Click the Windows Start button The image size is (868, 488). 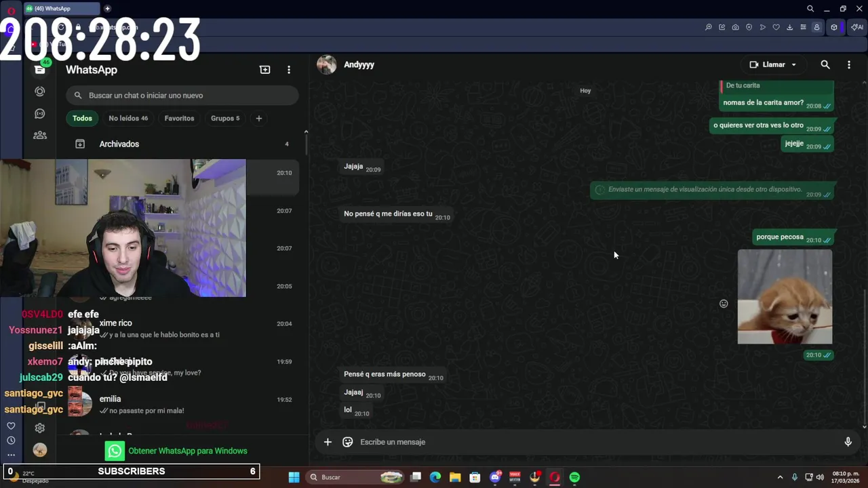point(294,477)
